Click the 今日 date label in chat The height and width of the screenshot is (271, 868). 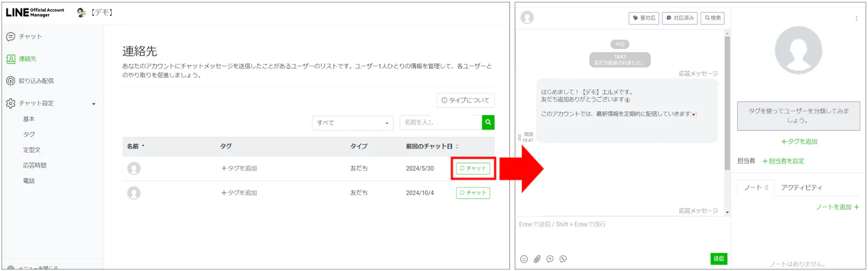pos(620,44)
